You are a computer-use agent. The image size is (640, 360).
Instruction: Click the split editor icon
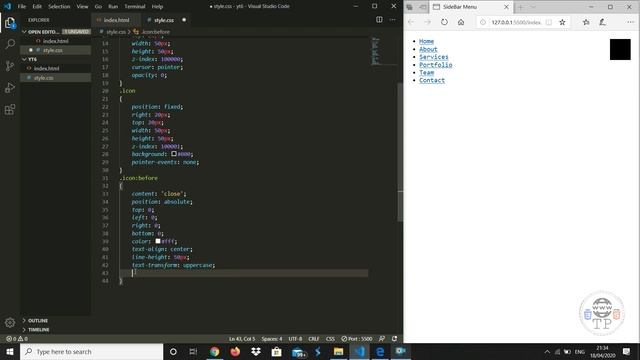pyautogui.click(x=379, y=20)
